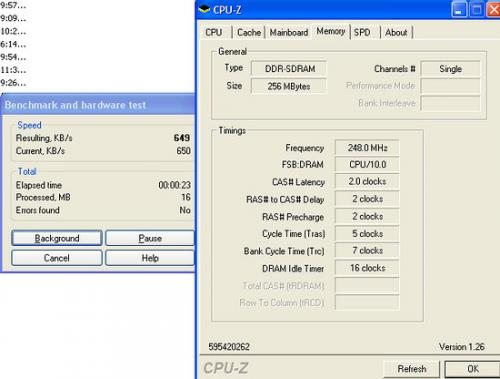The width and height of the screenshot is (500, 379).
Task: Open the CPU tab in CPU-Z
Action: tap(214, 32)
